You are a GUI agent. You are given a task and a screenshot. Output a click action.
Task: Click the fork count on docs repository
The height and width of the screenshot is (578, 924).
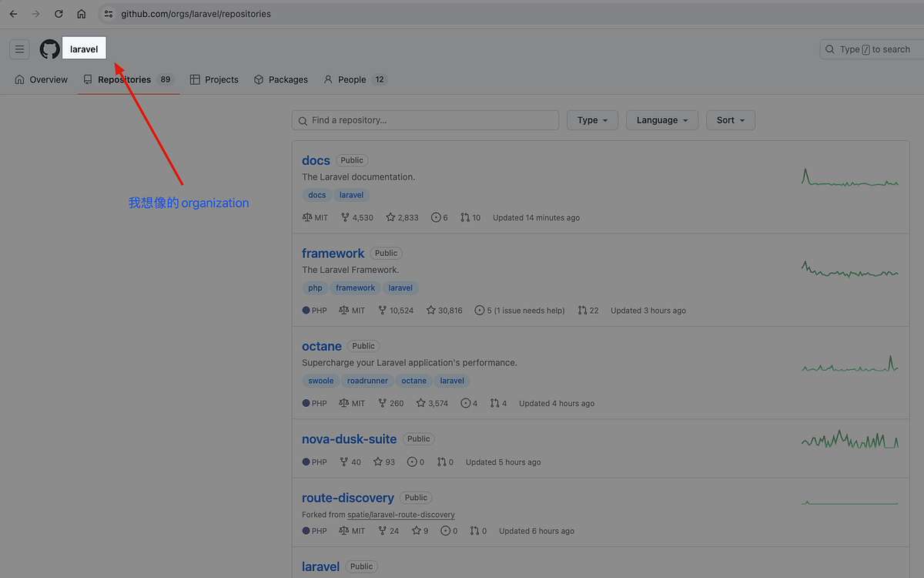click(357, 217)
